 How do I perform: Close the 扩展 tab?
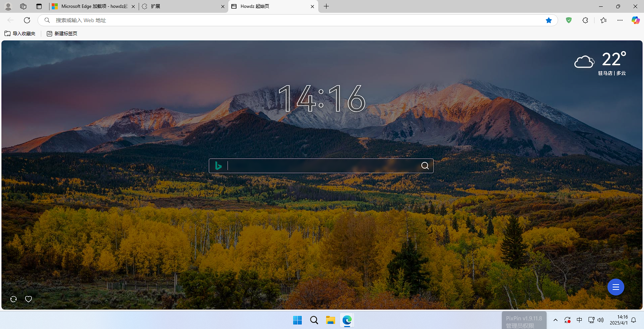coord(223,6)
